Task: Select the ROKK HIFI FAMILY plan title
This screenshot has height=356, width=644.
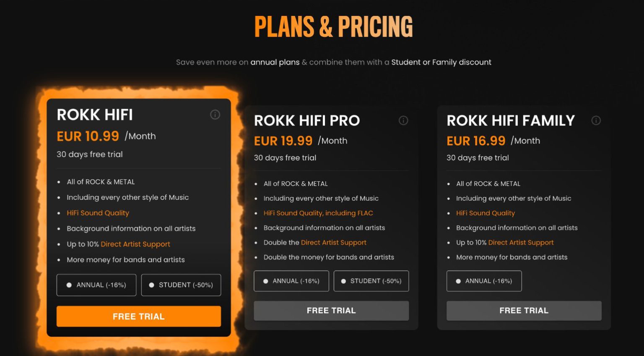Action: point(511,120)
